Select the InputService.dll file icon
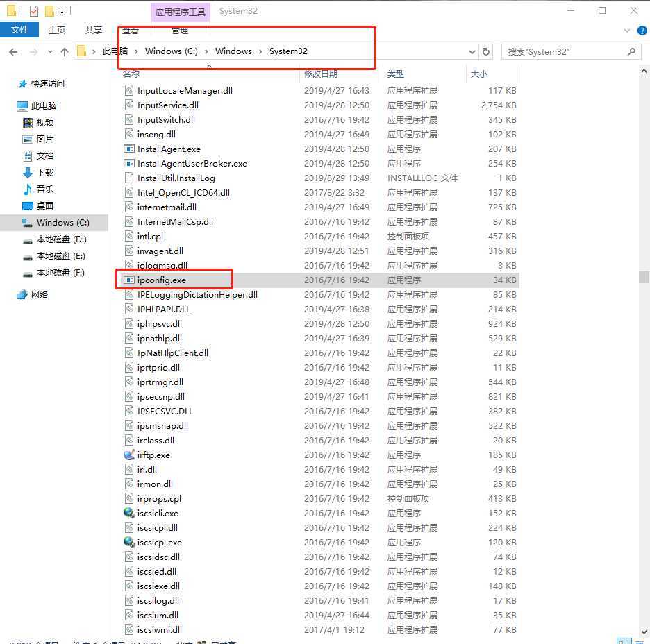 click(x=129, y=105)
